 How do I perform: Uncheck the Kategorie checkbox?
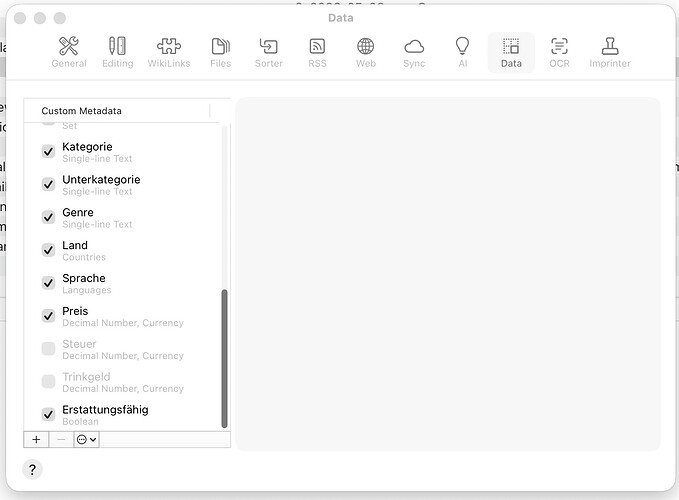[48, 152]
